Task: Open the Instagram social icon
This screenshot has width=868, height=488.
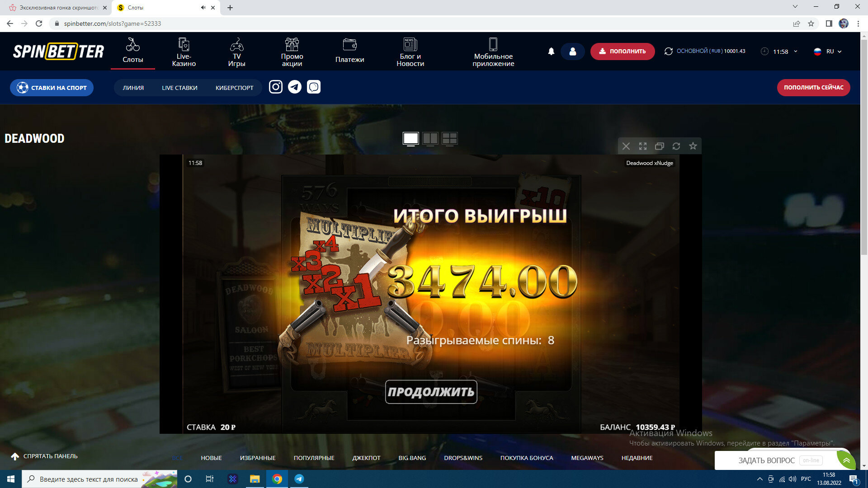Action: [x=276, y=87]
